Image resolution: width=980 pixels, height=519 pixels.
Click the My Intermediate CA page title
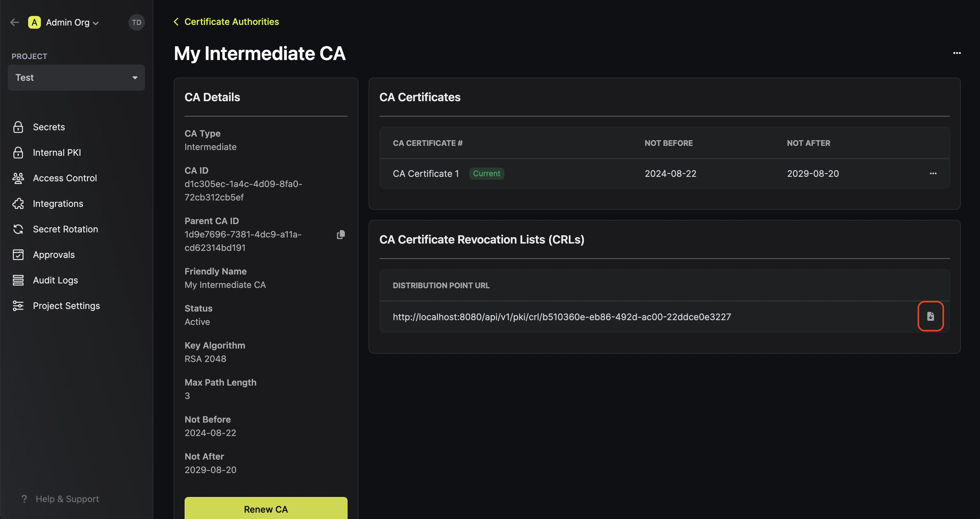[259, 53]
